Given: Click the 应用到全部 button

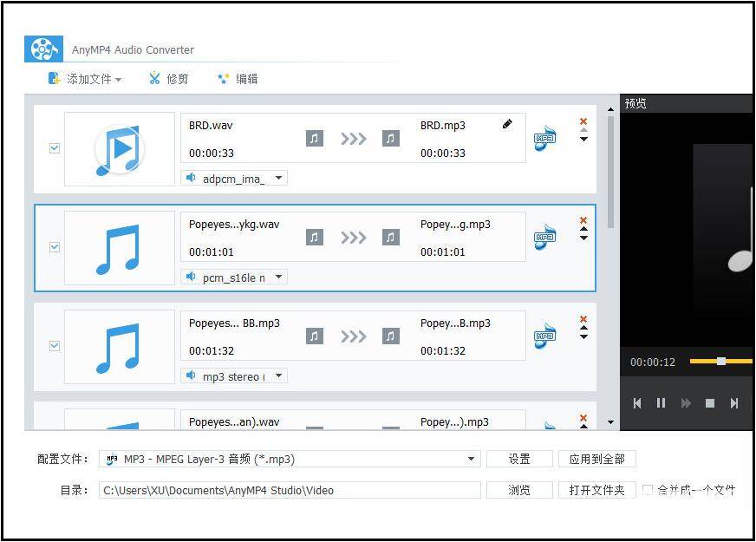Looking at the screenshot, I should tap(596, 459).
